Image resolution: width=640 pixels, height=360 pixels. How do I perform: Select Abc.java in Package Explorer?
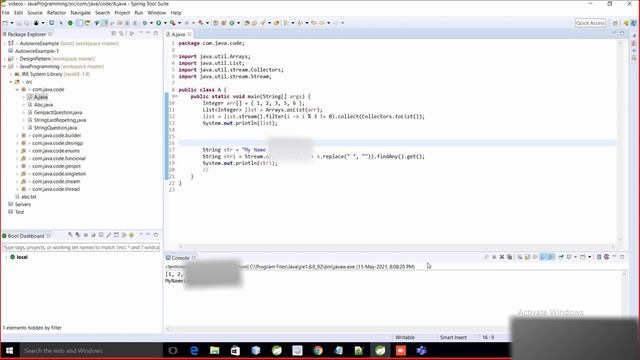[43, 105]
